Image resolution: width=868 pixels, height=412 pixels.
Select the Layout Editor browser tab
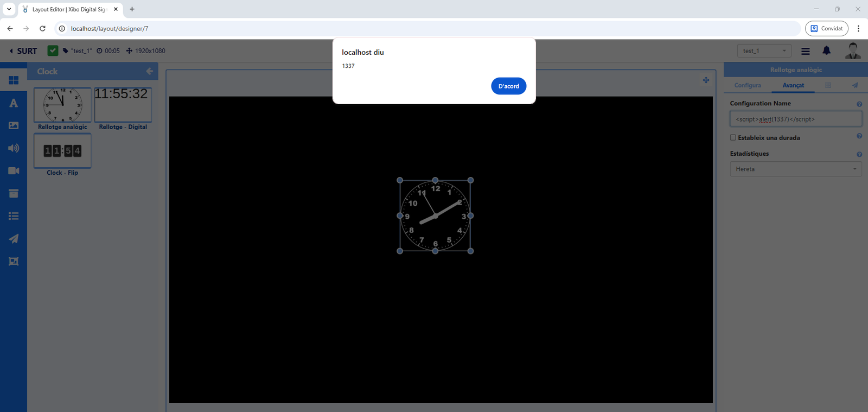tap(69, 10)
